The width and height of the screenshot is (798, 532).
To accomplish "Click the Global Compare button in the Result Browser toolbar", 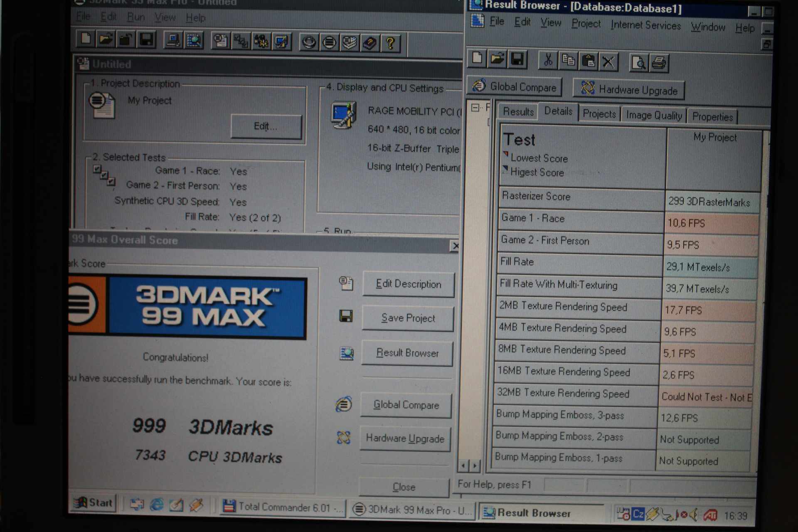I will [x=515, y=86].
